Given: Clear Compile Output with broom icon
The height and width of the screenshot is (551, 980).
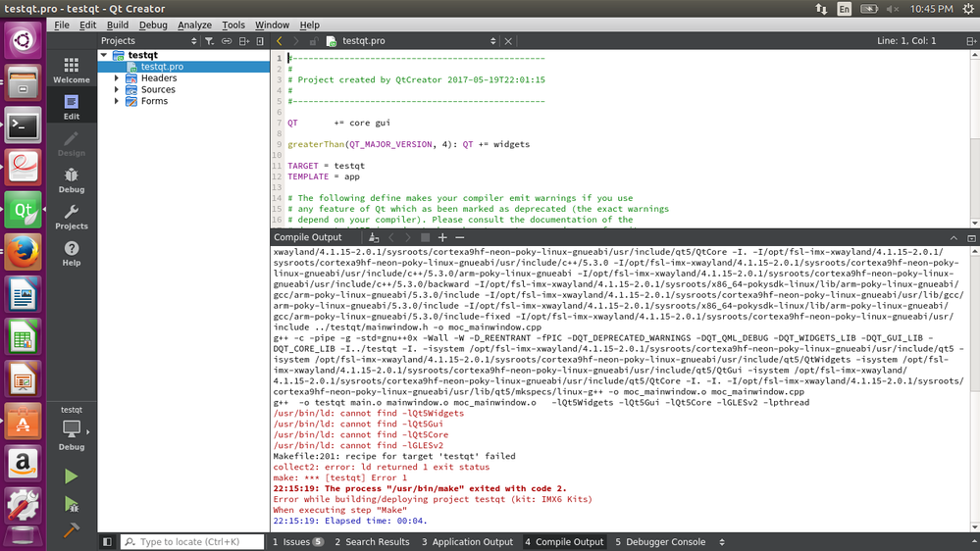Looking at the screenshot, I should 374,237.
